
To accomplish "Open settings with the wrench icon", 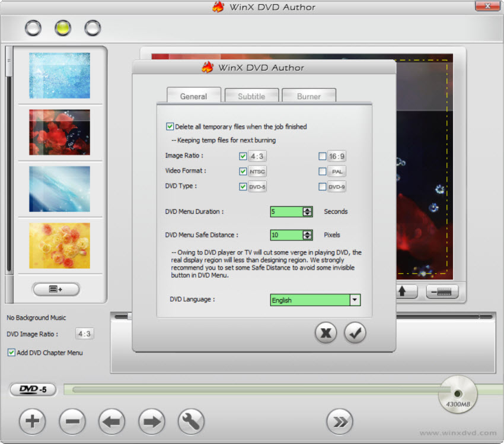I will (191, 421).
